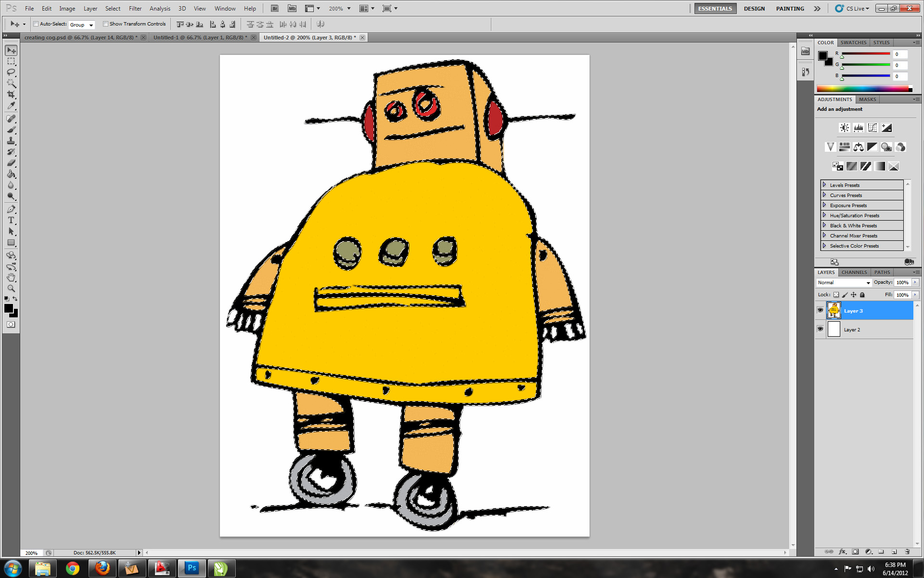Image resolution: width=924 pixels, height=578 pixels.
Task: Open the Filter menu
Action: (135, 9)
